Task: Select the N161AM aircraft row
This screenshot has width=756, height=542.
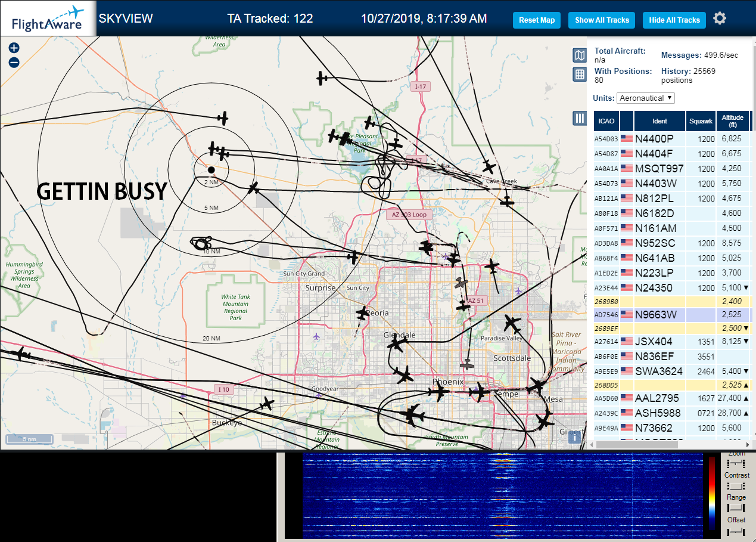Action: pos(672,228)
